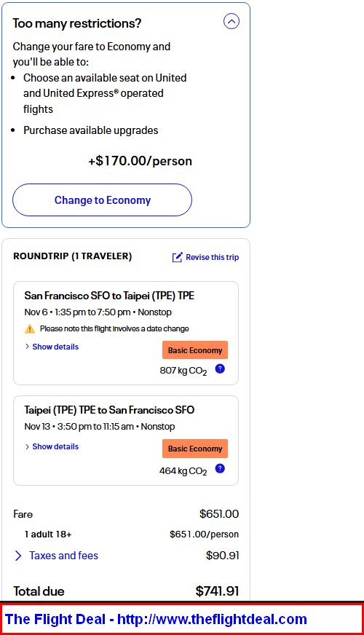This screenshot has width=364, height=635.
Task: Click the date change warning triangle icon
Action: point(30,329)
